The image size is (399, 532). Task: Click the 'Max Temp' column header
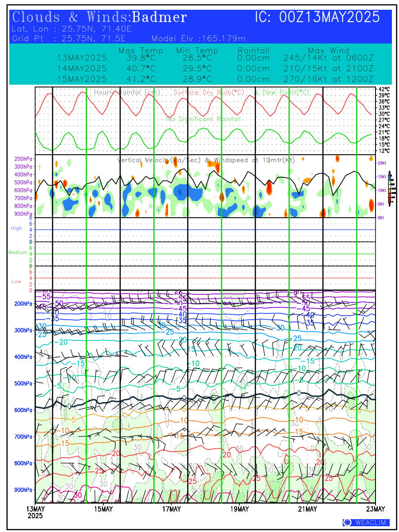[x=141, y=51]
